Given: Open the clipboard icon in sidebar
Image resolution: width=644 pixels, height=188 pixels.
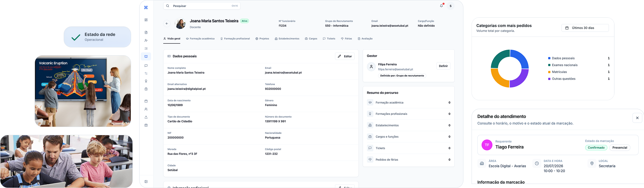Looking at the screenshot, I should point(146,89).
